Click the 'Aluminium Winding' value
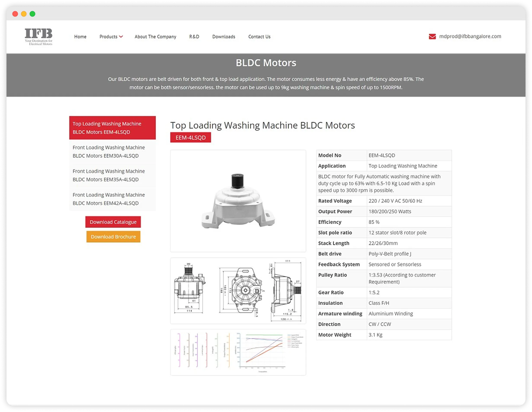This screenshot has width=532, height=412. (391, 314)
